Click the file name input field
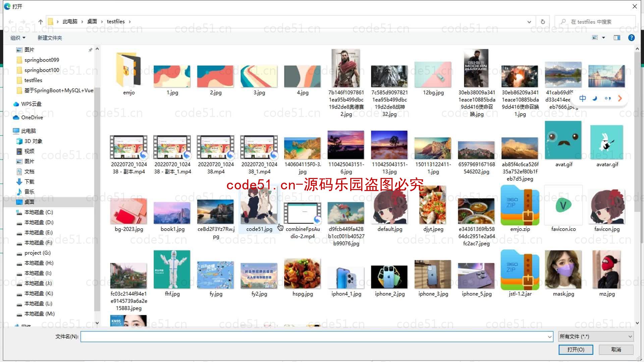644x362 pixels. pos(317,337)
